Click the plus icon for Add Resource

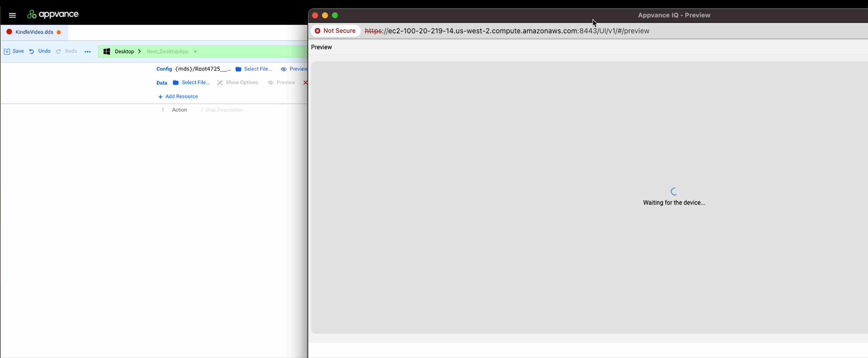coord(160,97)
